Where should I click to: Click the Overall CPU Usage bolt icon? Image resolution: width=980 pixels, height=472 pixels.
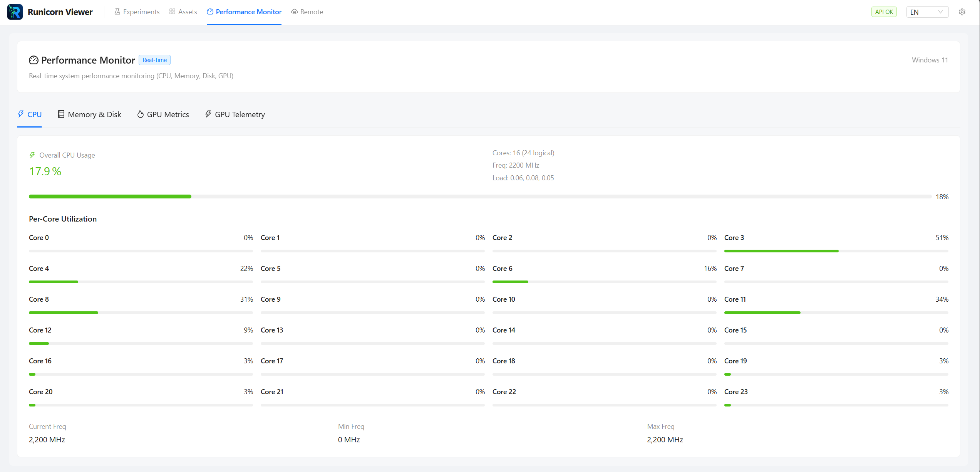click(32, 155)
